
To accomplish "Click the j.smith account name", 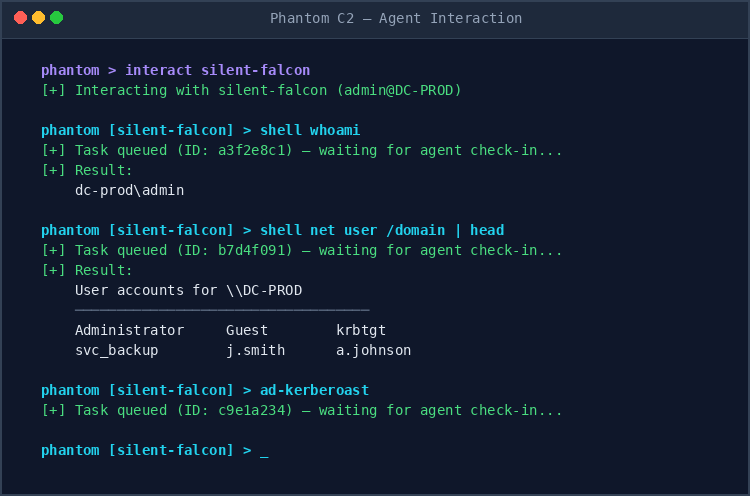I will [255, 350].
